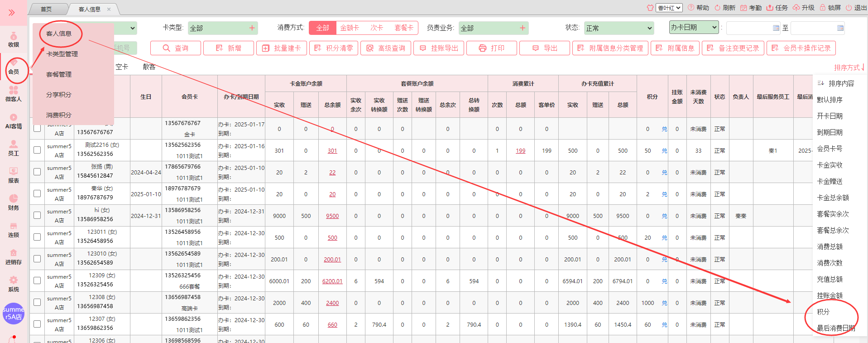The image size is (868, 343).
Task: Click the 打印 print button
Action: click(x=492, y=48)
